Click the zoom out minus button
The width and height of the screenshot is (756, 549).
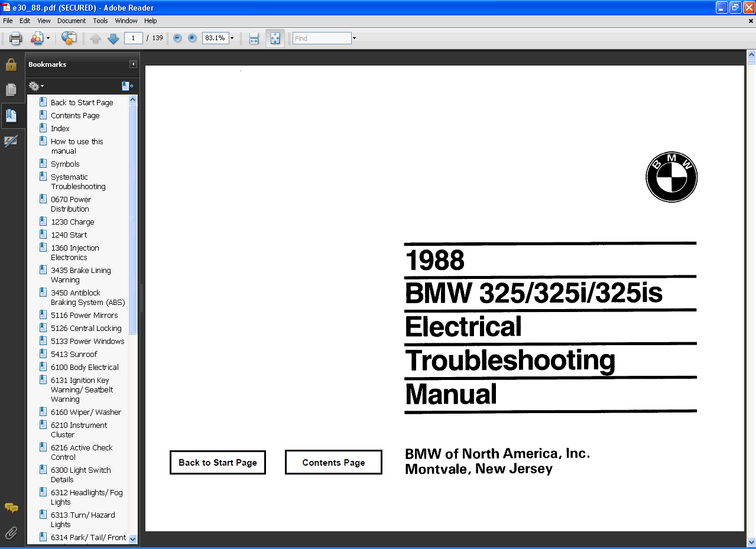click(177, 38)
